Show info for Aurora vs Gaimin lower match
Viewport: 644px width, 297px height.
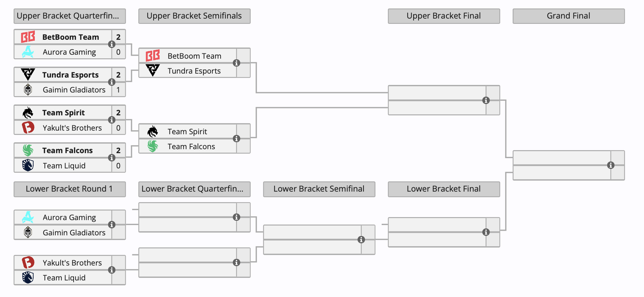112,225
